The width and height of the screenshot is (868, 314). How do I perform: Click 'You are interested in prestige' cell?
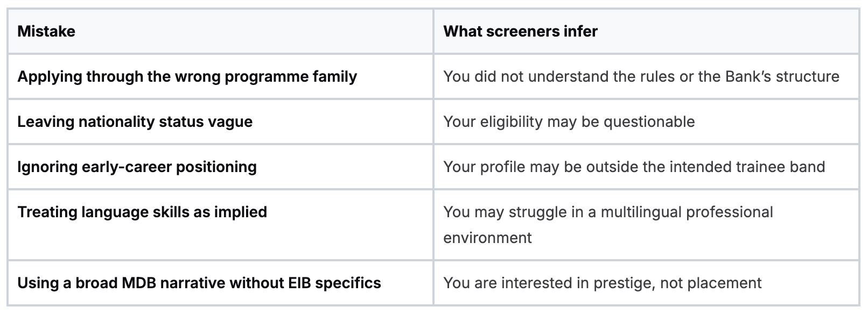(x=602, y=283)
